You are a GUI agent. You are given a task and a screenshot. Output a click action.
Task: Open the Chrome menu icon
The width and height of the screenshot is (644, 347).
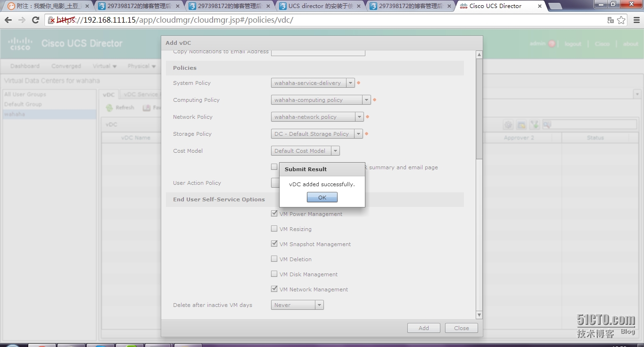[636, 20]
